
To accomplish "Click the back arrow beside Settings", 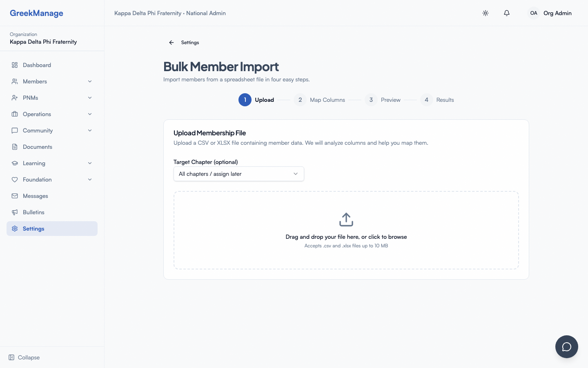I will pyautogui.click(x=171, y=43).
